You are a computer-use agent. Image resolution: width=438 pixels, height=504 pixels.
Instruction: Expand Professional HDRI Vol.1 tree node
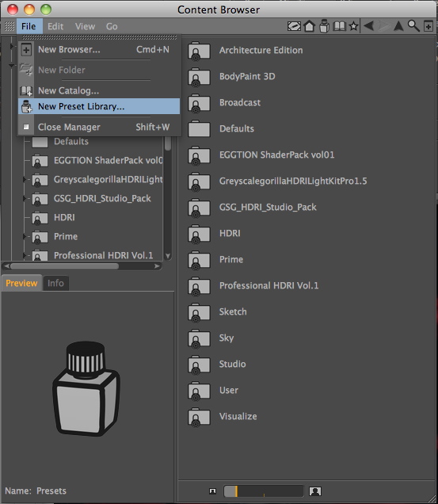(x=25, y=255)
